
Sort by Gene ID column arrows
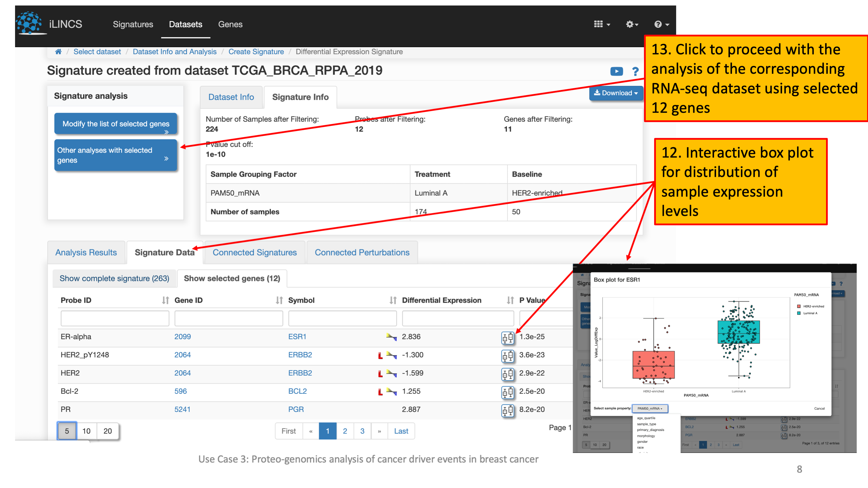279,300
